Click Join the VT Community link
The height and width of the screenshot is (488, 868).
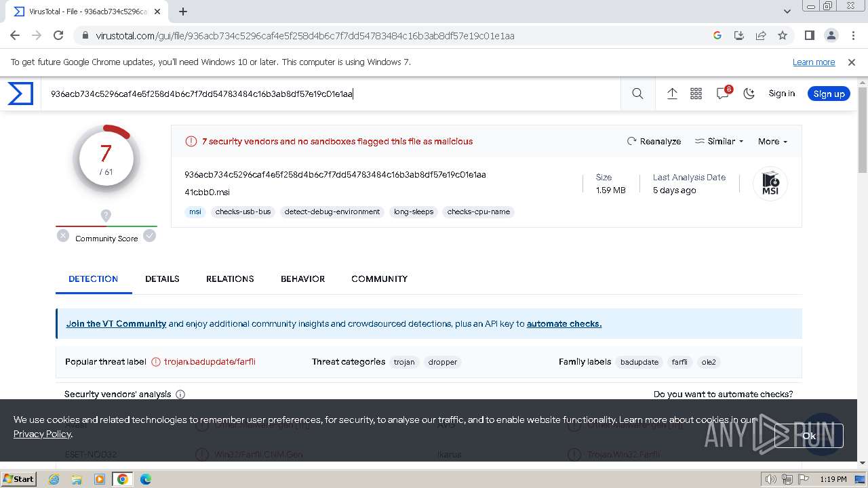tap(116, 323)
